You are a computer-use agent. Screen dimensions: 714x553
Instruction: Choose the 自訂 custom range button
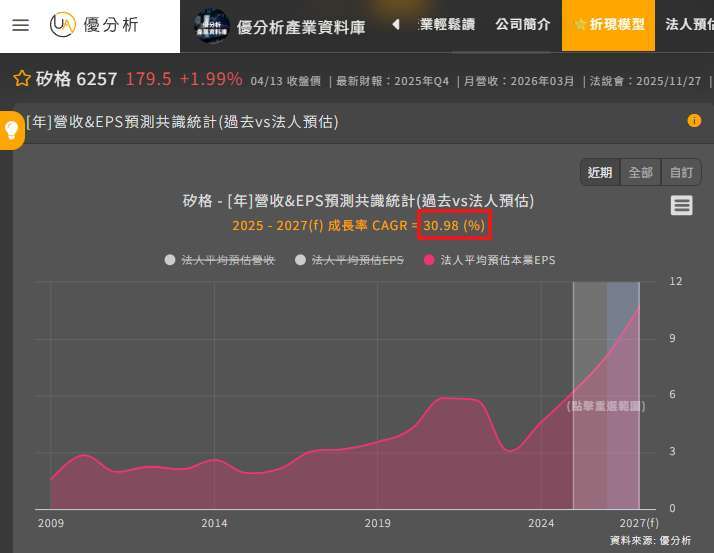[x=681, y=172]
